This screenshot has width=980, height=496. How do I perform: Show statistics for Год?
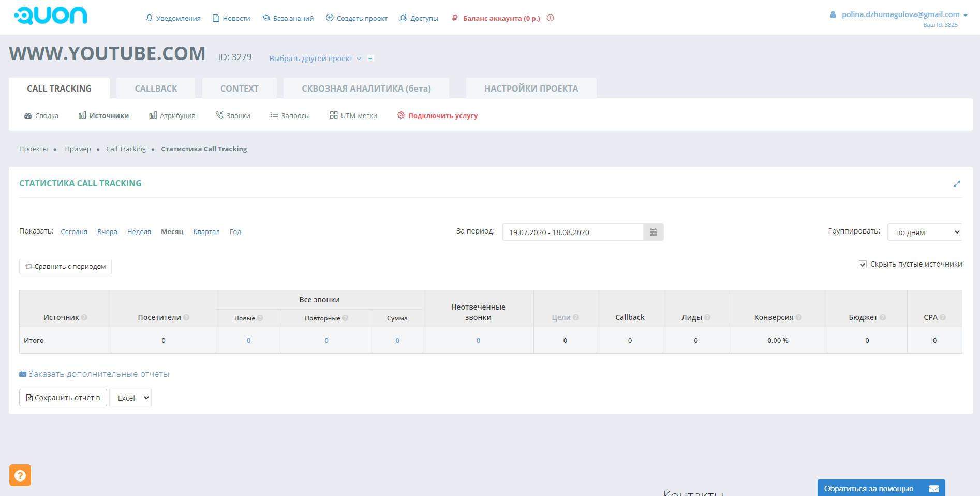click(235, 232)
